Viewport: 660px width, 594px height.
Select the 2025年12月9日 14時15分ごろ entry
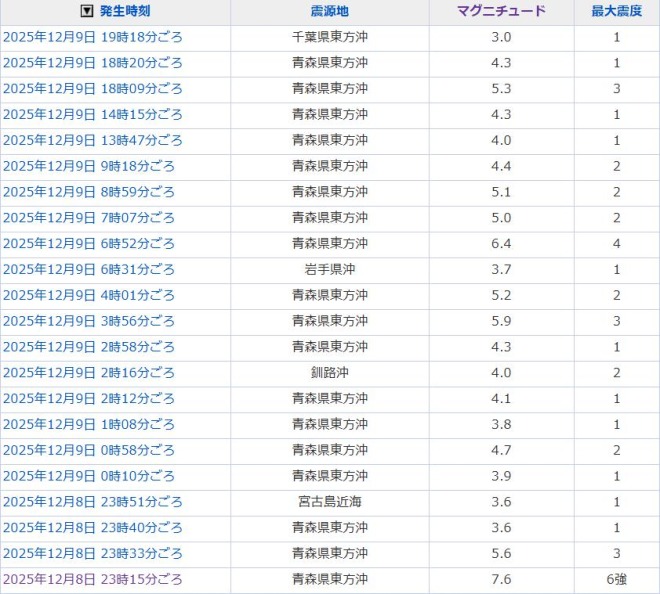click(93, 115)
